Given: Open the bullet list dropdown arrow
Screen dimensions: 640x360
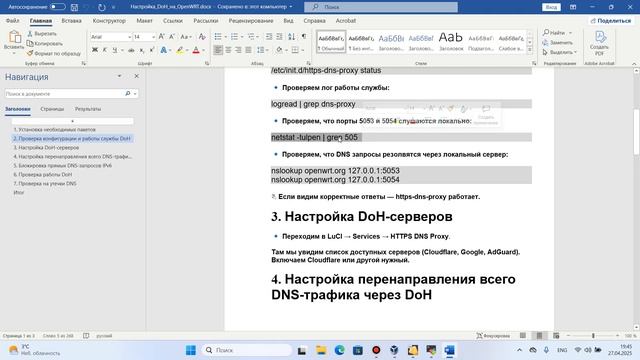Looking at the screenshot, I should coord(225,37).
